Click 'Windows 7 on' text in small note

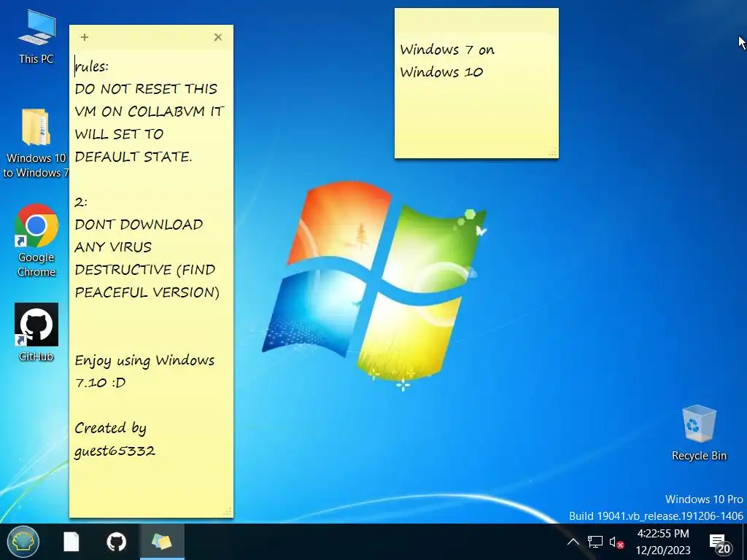pyautogui.click(x=447, y=50)
